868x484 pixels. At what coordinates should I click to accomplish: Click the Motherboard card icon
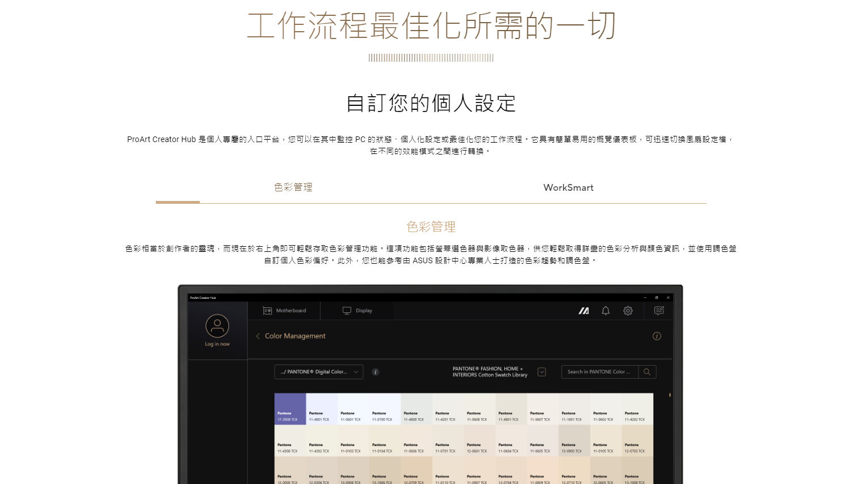[x=267, y=311]
